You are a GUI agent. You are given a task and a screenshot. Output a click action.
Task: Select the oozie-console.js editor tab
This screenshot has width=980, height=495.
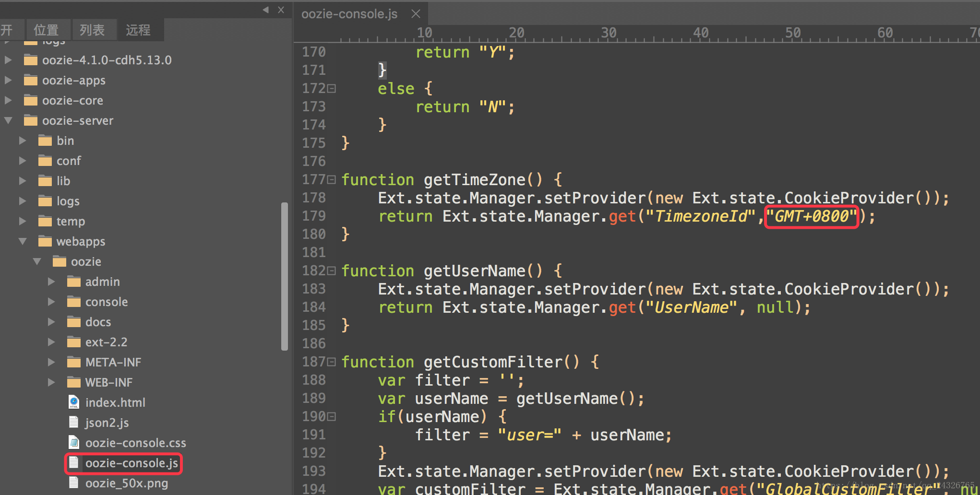click(349, 14)
